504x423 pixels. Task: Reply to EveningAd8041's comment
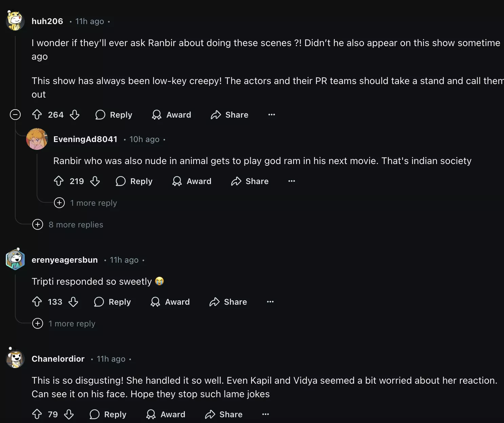[134, 181]
